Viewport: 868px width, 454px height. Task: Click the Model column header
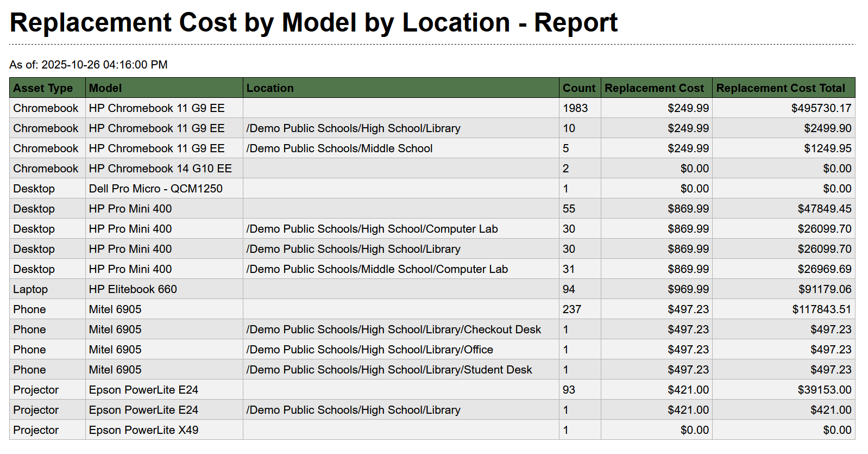coord(105,88)
